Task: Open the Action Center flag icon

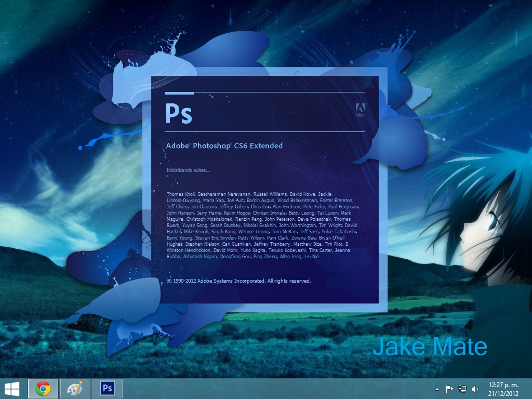Action: tap(449, 388)
